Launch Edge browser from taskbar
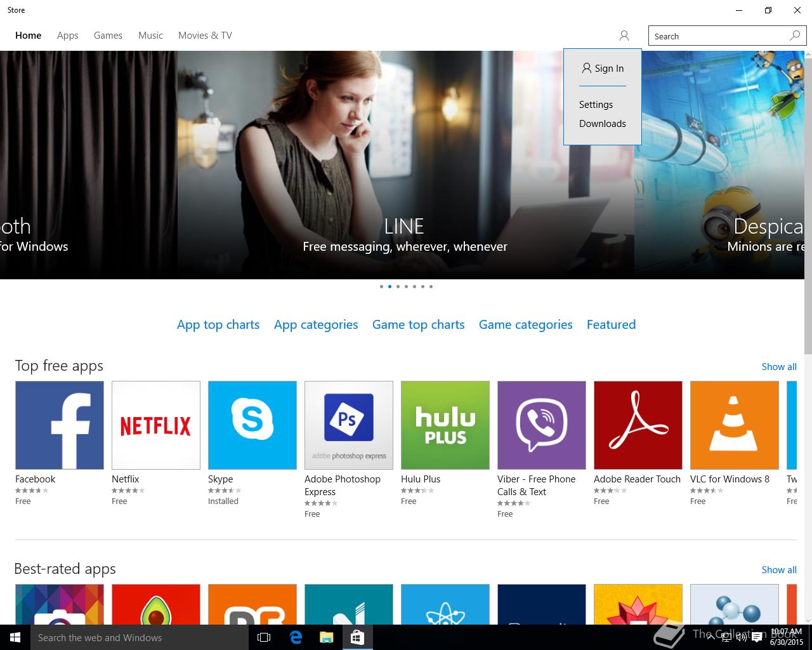 pos(296,637)
